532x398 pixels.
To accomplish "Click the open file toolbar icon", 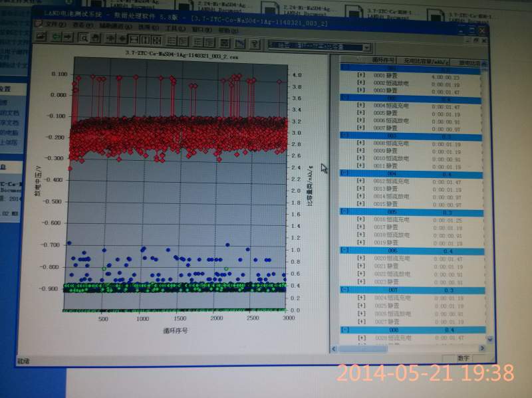I will [x=41, y=37].
